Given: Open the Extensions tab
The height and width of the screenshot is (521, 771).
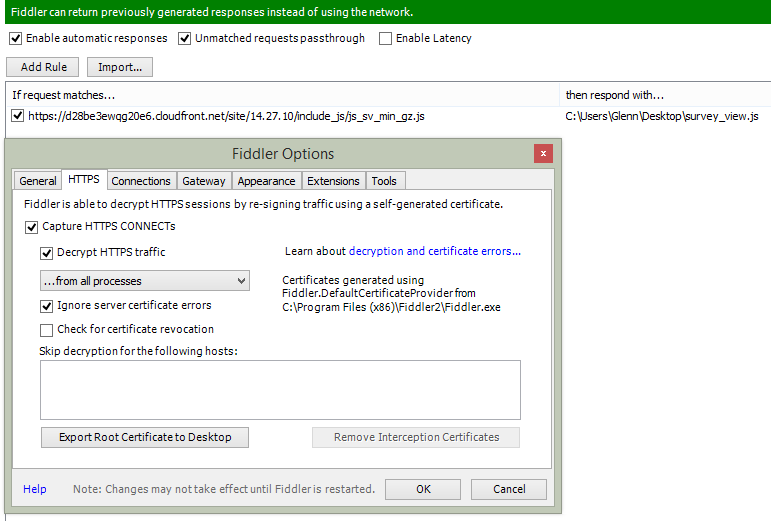Looking at the screenshot, I should pos(333,181).
